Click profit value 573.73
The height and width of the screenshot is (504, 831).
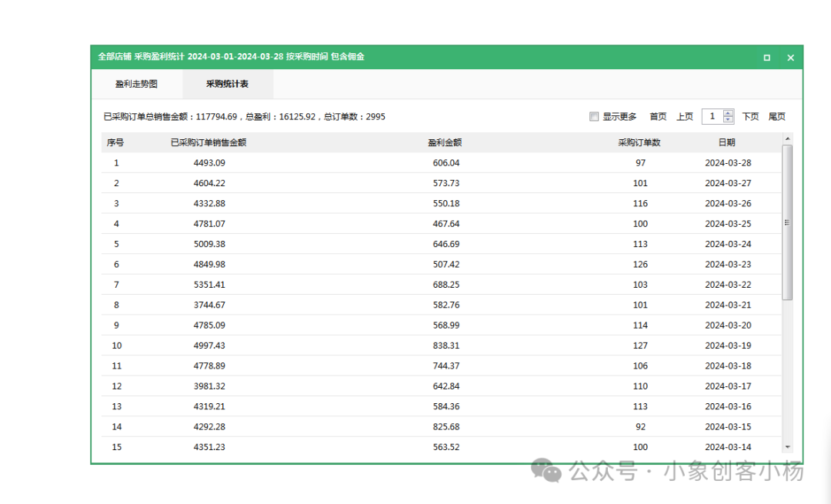point(446,183)
